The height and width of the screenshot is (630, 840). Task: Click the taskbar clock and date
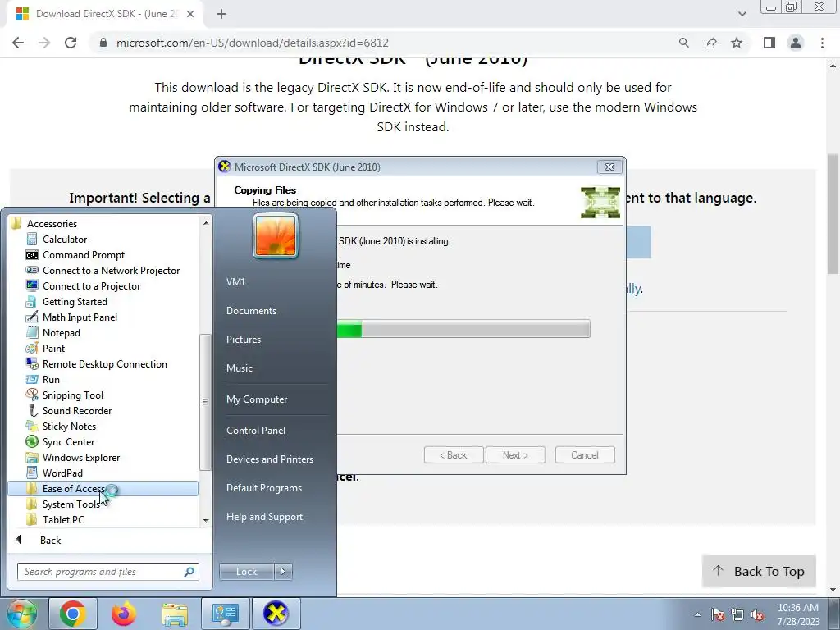[798, 614]
